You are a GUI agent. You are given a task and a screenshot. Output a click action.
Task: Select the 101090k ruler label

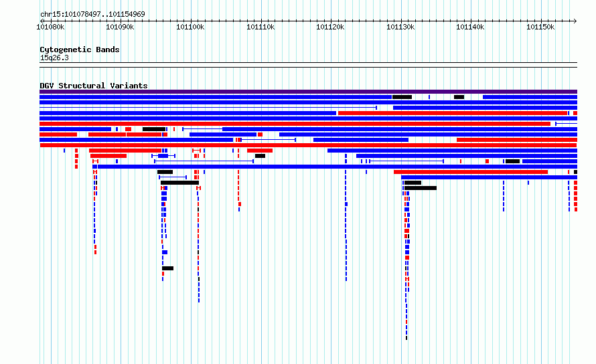(120, 27)
